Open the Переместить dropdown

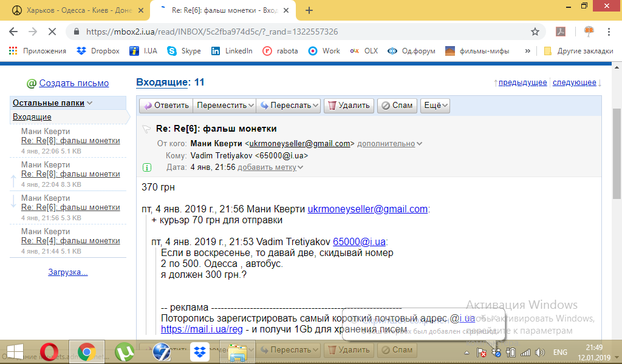coord(225,106)
